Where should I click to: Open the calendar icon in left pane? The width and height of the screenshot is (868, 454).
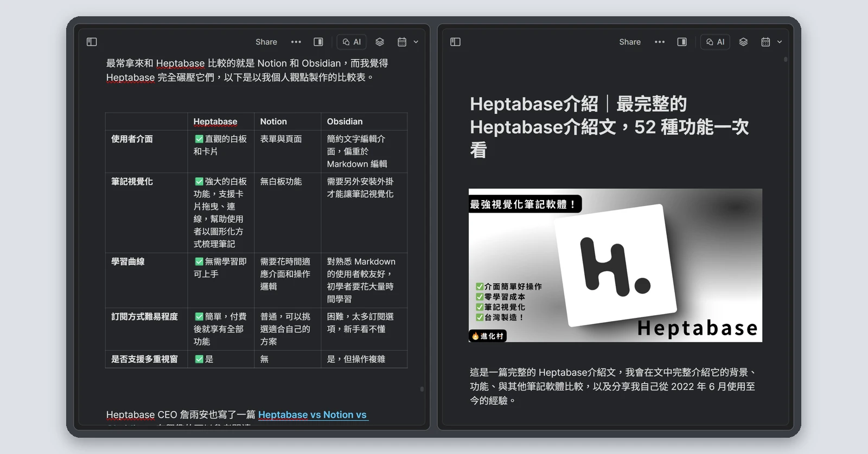[402, 42]
